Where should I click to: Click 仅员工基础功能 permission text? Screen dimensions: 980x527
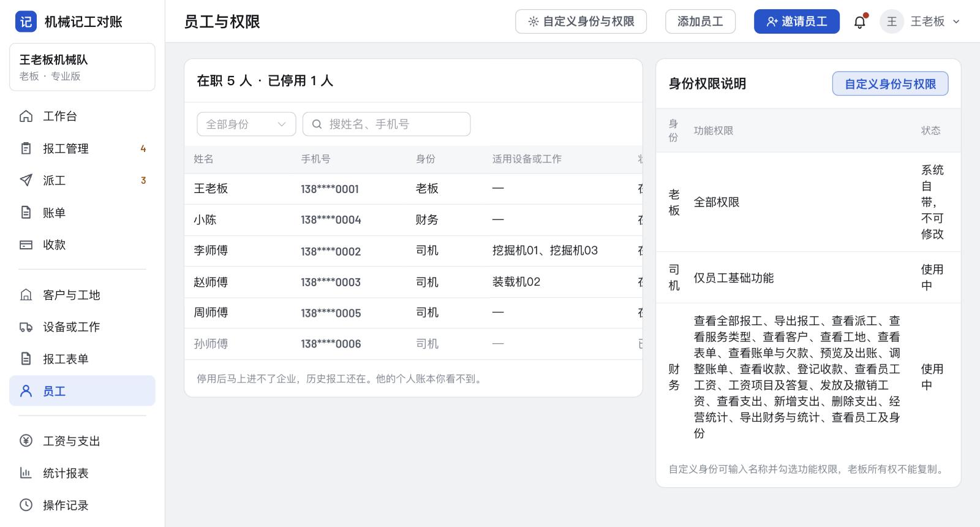coord(734,278)
